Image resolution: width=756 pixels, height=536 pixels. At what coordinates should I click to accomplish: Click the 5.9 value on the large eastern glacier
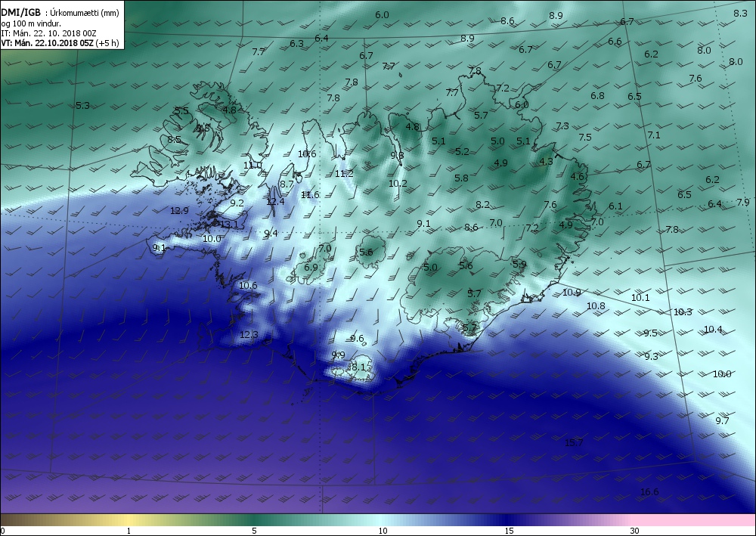[519, 264]
